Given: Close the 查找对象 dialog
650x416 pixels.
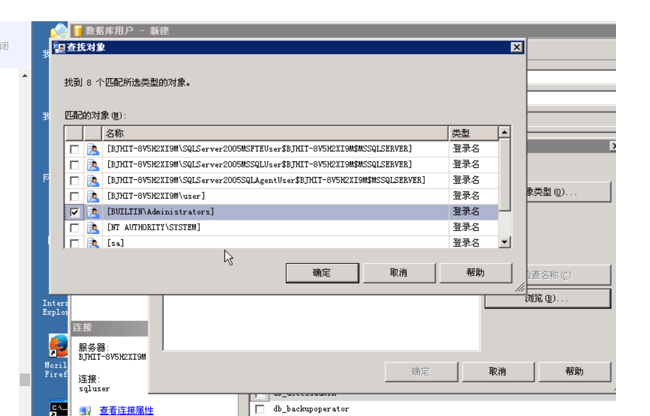Looking at the screenshot, I should [517, 47].
